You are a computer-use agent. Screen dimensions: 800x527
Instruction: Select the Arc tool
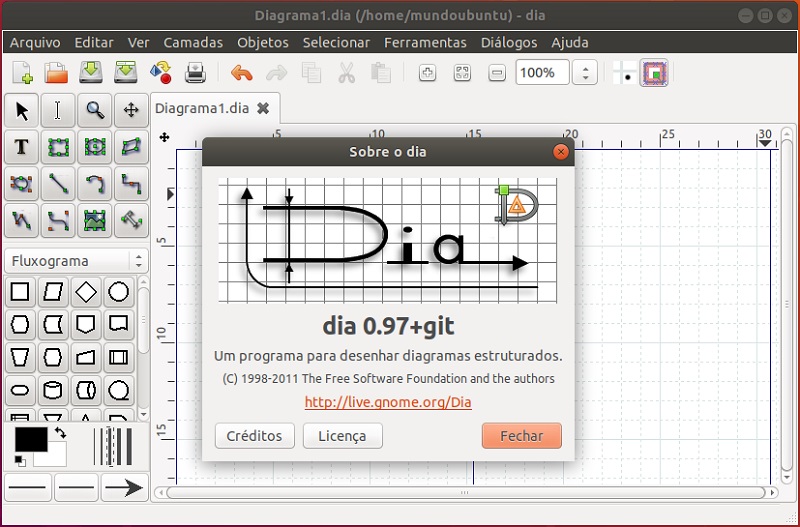pyautogui.click(x=94, y=184)
